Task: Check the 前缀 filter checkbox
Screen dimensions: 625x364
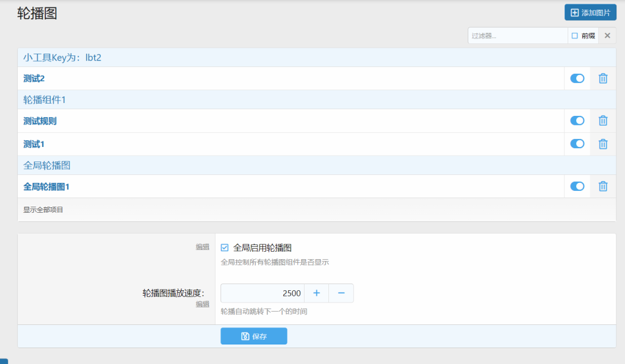Action: tap(574, 36)
